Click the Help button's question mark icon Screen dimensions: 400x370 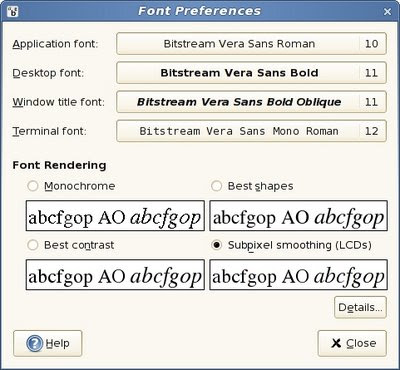point(35,343)
